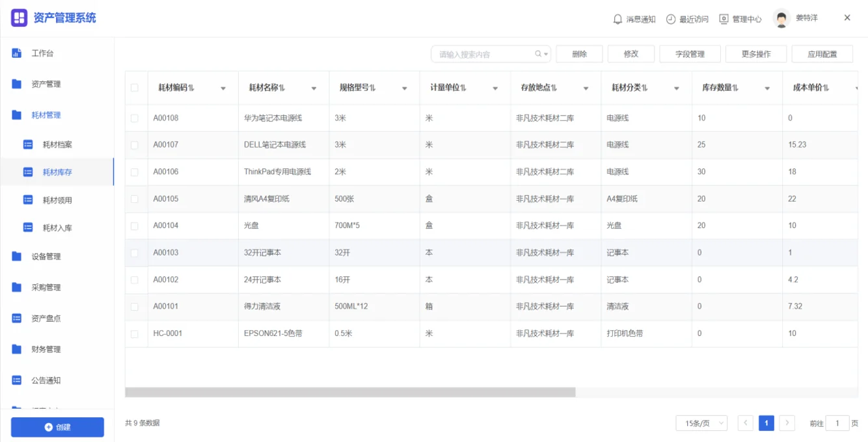Open the 耗材管理 menu in sidebar
This screenshot has height=442, width=868.
click(57, 115)
